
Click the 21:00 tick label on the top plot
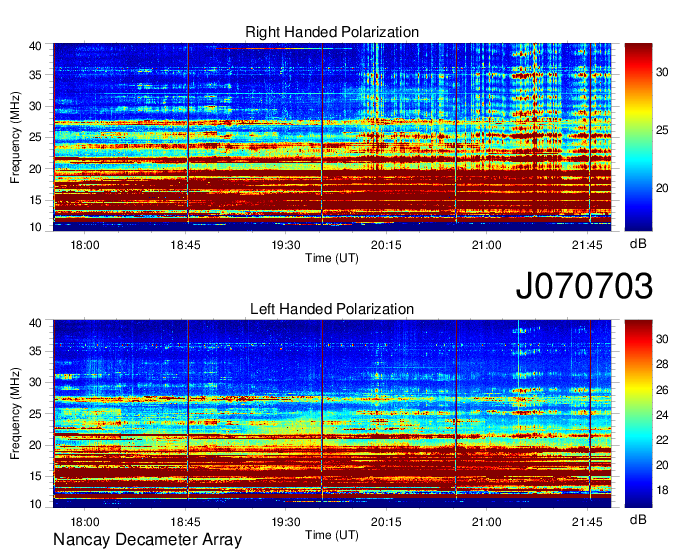click(487, 245)
